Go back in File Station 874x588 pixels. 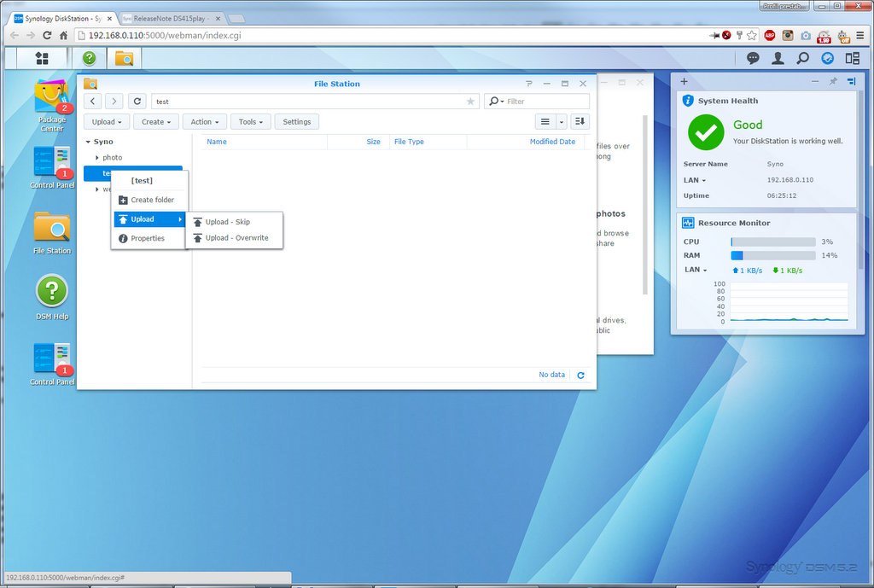click(x=92, y=101)
